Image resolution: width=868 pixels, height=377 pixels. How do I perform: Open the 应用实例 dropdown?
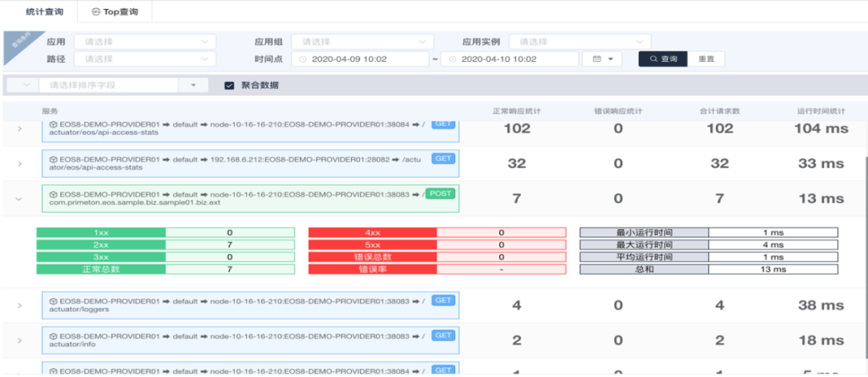[580, 42]
